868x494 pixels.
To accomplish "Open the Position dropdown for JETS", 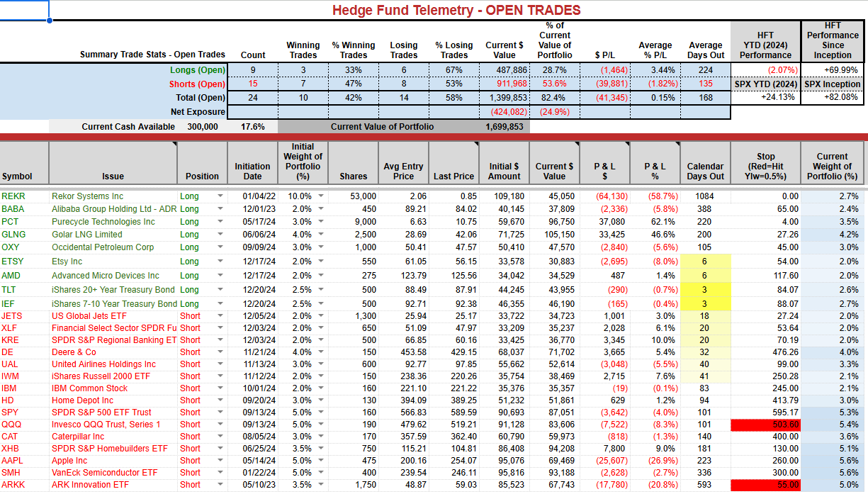I will (220, 316).
